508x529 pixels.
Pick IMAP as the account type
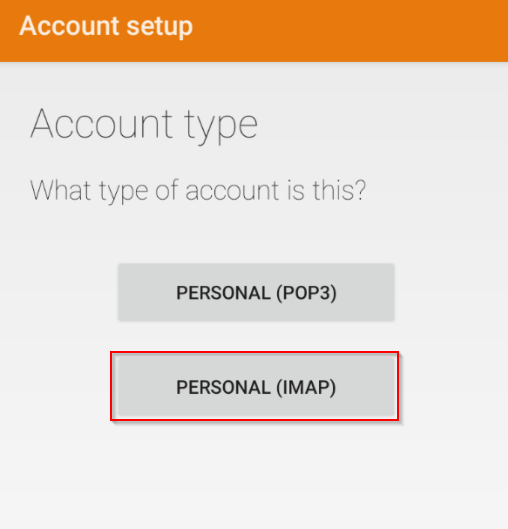tap(256, 386)
